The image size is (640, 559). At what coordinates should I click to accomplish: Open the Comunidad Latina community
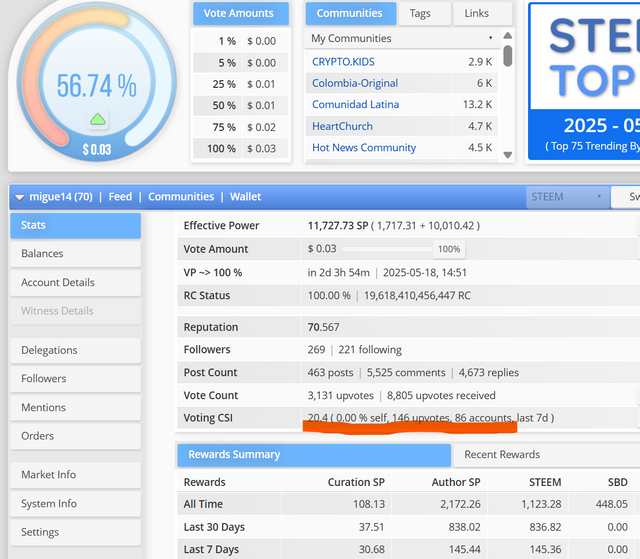[356, 104]
